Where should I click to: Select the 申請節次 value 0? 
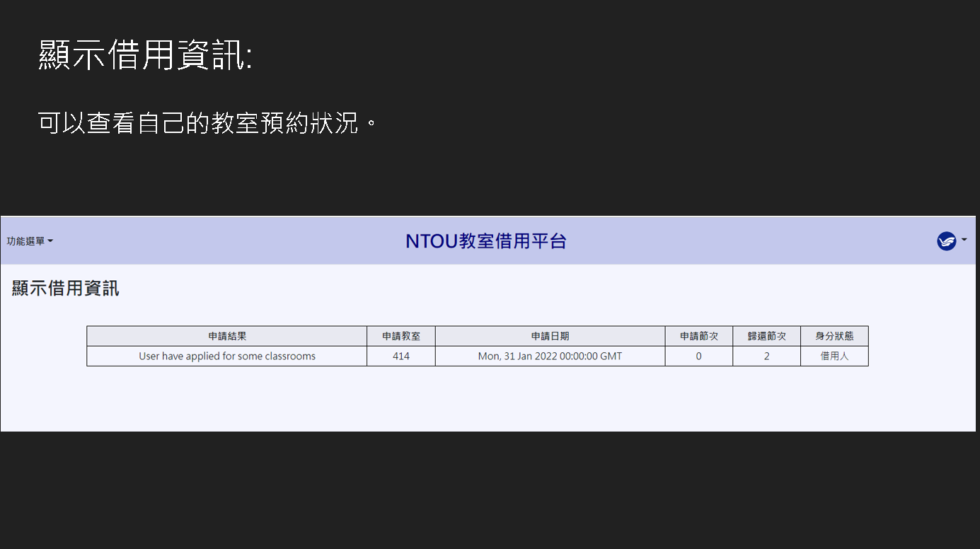point(699,356)
